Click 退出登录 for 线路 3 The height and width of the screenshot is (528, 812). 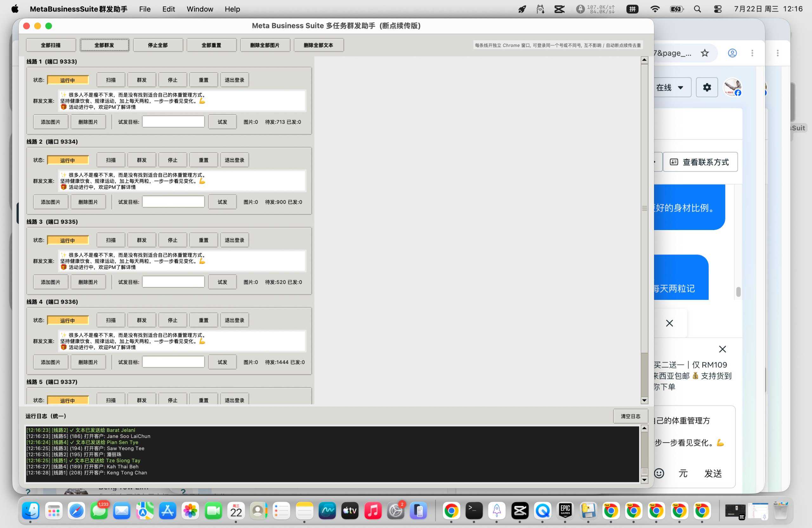(234, 240)
